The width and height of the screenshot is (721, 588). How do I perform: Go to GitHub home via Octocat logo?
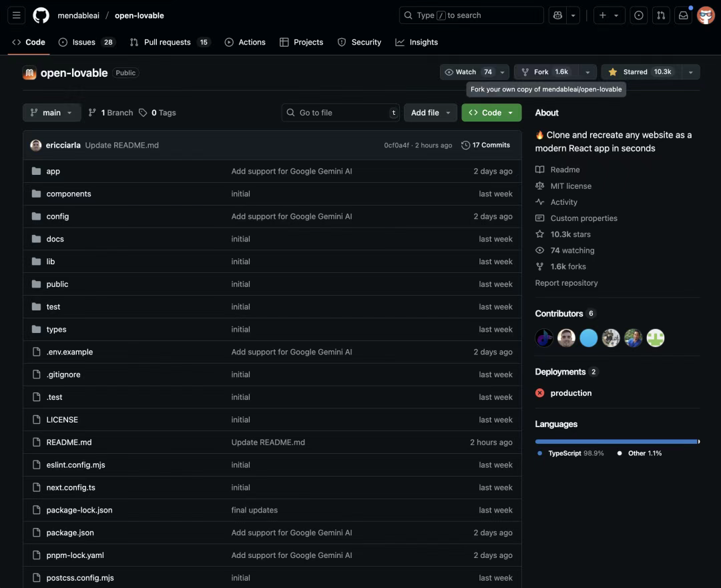(x=41, y=15)
